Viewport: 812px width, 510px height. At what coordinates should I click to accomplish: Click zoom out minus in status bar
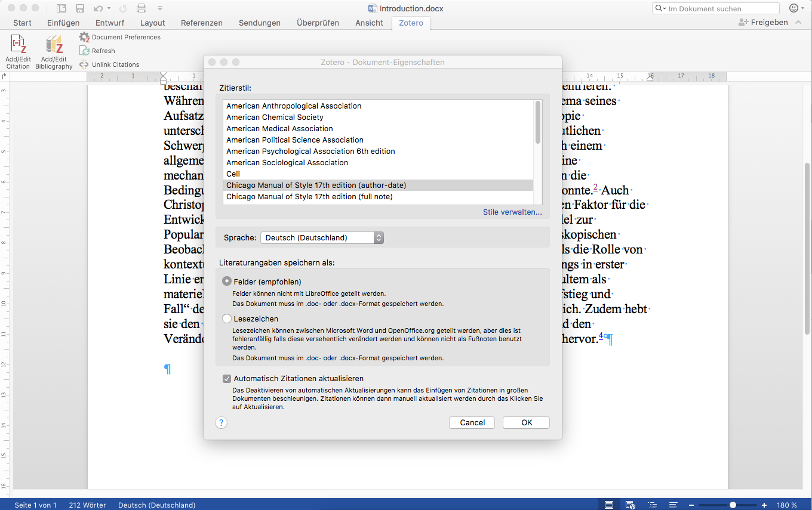pos(691,505)
